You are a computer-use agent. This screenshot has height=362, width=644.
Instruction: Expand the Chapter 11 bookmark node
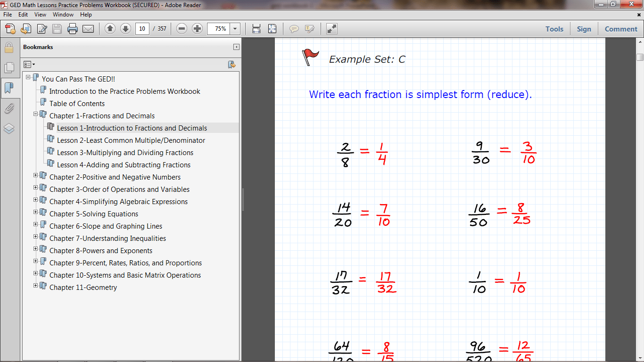click(36, 285)
